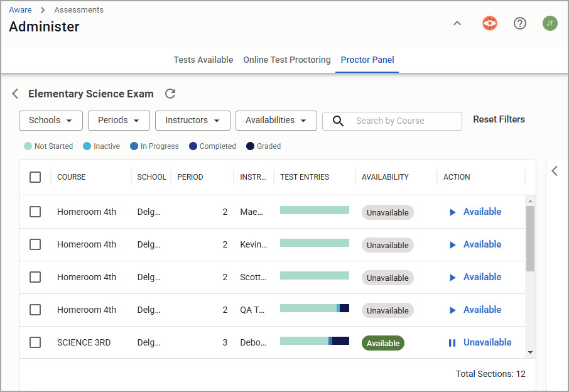Check the Homeroom 4th Kevin... row checkbox
Viewport: 569px width, 392px height.
tap(35, 244)
